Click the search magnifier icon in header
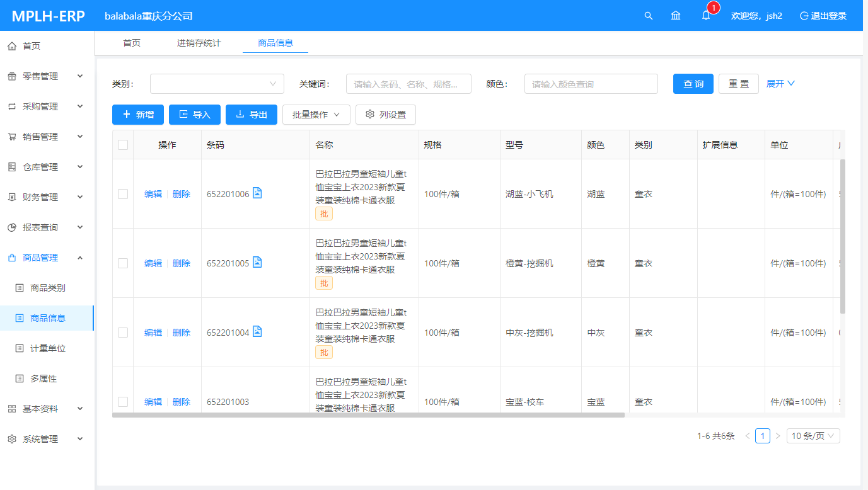Viewport: 868px width, 490px height. (x=648, y=16)
